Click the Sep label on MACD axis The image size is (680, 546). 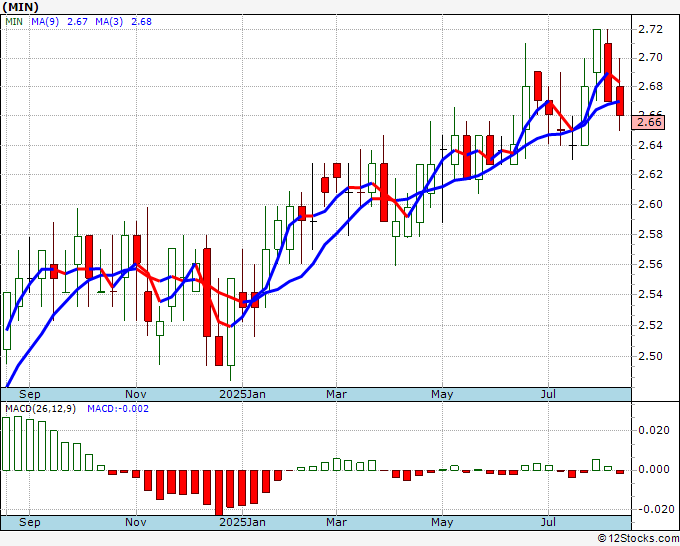[29, 522]
